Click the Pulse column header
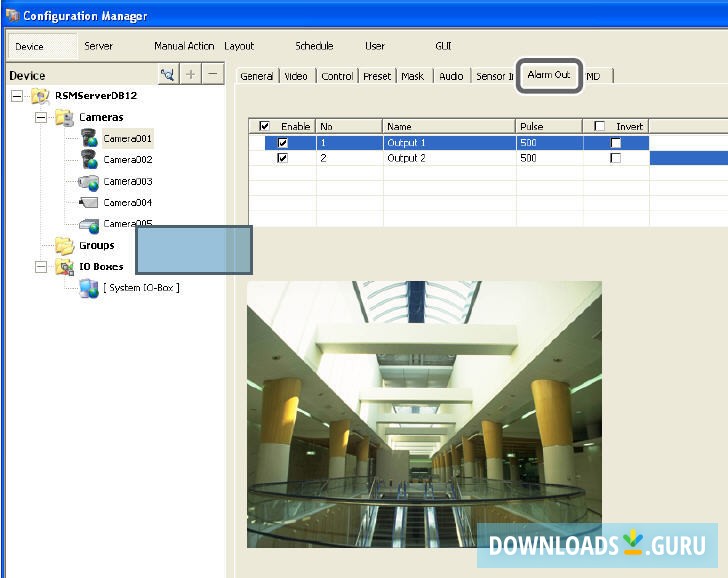 (549, 126)
